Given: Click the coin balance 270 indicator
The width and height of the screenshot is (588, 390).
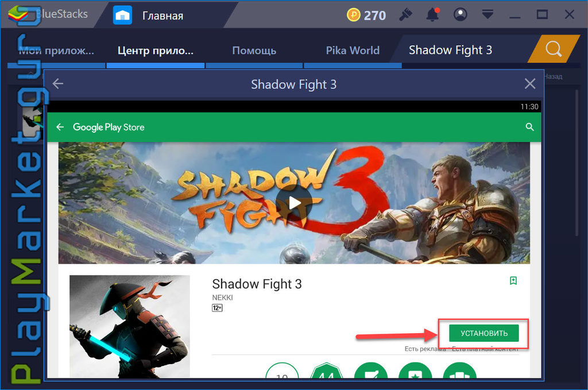Looking at the screenshot, I should pyautogui.click(x=366, y=15).
